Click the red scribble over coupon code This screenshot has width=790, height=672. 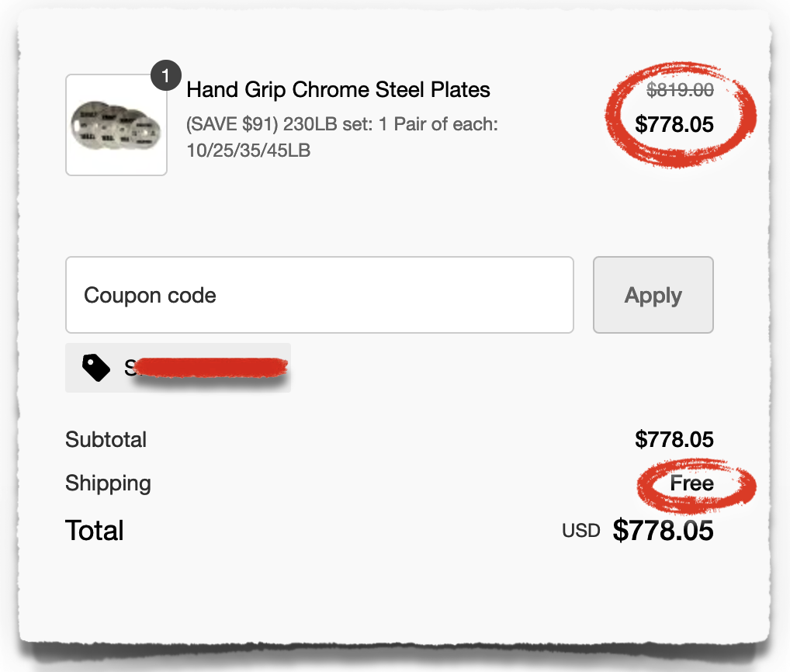pos(210,368)
